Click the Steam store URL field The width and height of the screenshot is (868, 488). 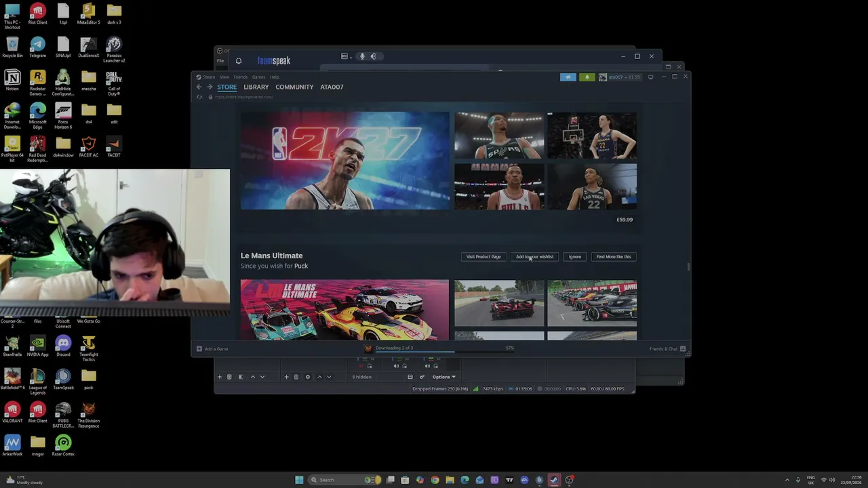(244, 97)
